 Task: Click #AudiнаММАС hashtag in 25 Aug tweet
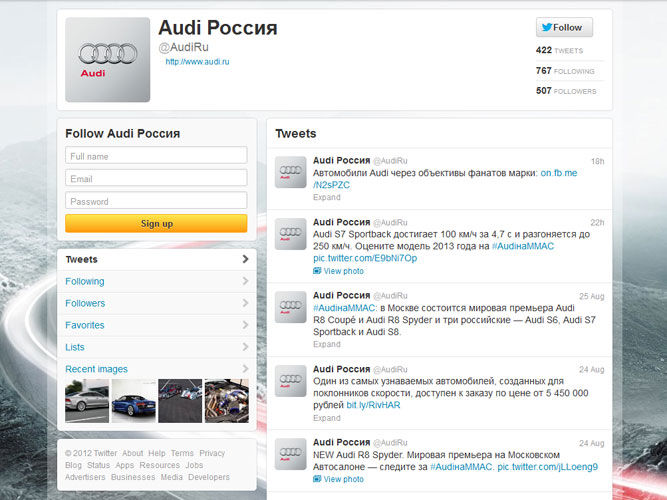345,308
